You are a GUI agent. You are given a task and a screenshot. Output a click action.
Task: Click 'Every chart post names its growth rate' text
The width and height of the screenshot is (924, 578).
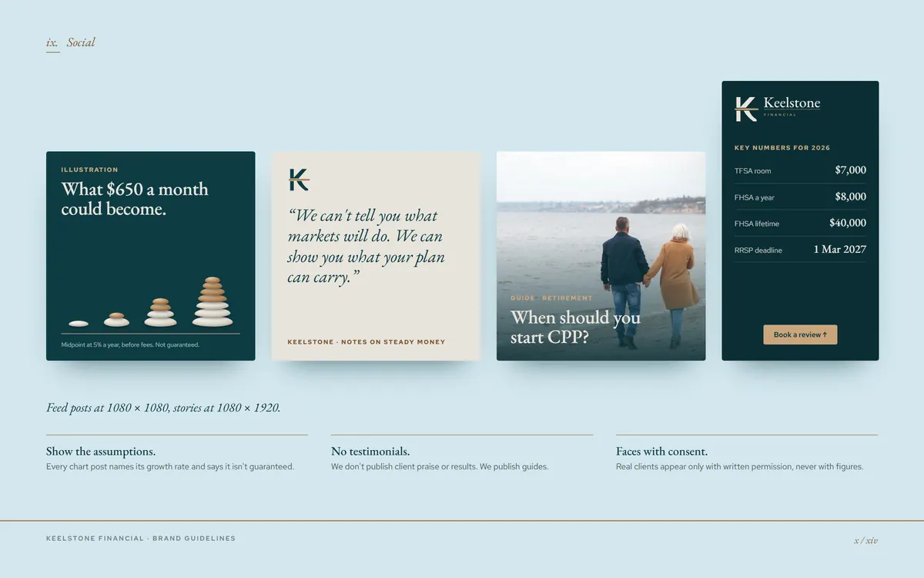(170, 466)
